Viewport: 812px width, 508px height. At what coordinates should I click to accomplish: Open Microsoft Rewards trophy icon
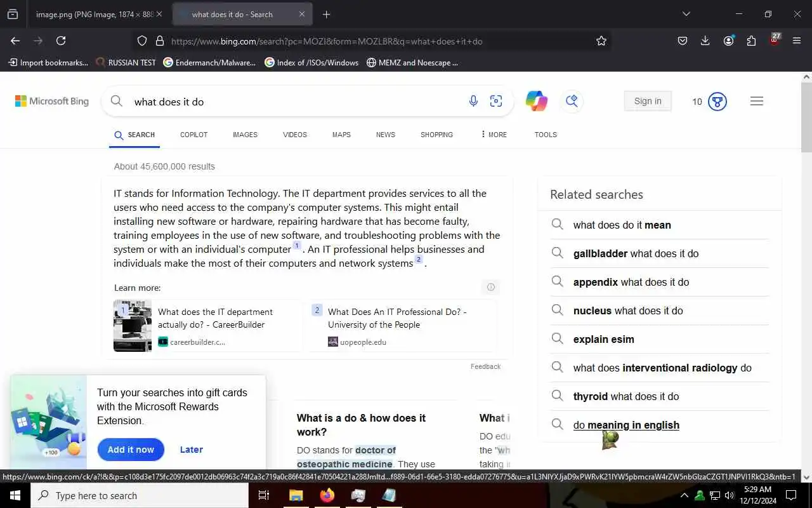[717, 102]
